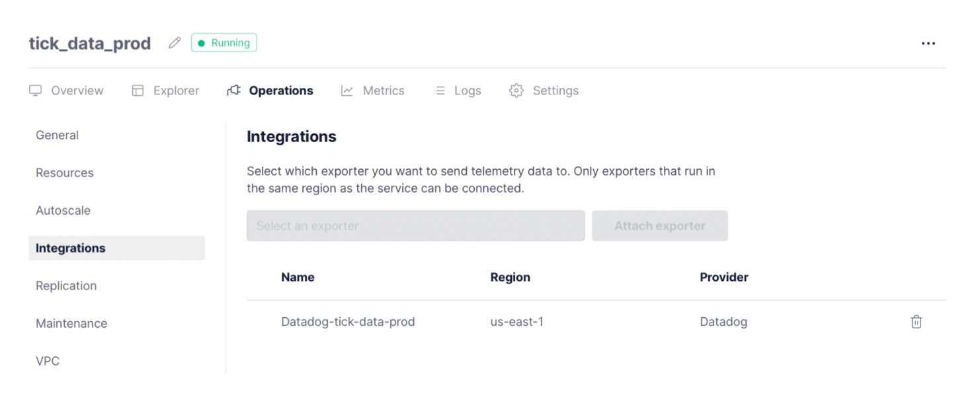
Task: Delete the Datadog-tick-data-prod exporter via trash icon
Action: click(x=916, y=322)
